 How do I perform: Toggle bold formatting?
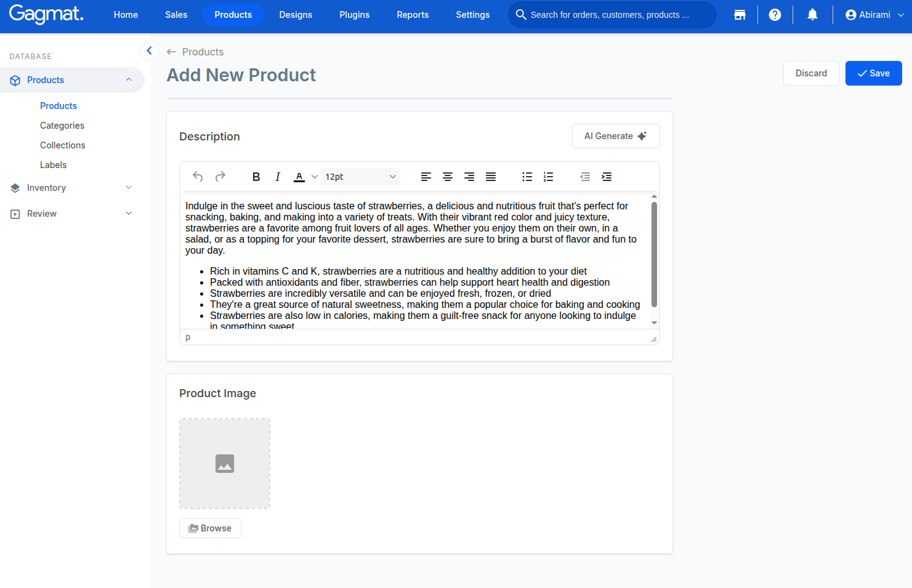(x=256, y=177)
